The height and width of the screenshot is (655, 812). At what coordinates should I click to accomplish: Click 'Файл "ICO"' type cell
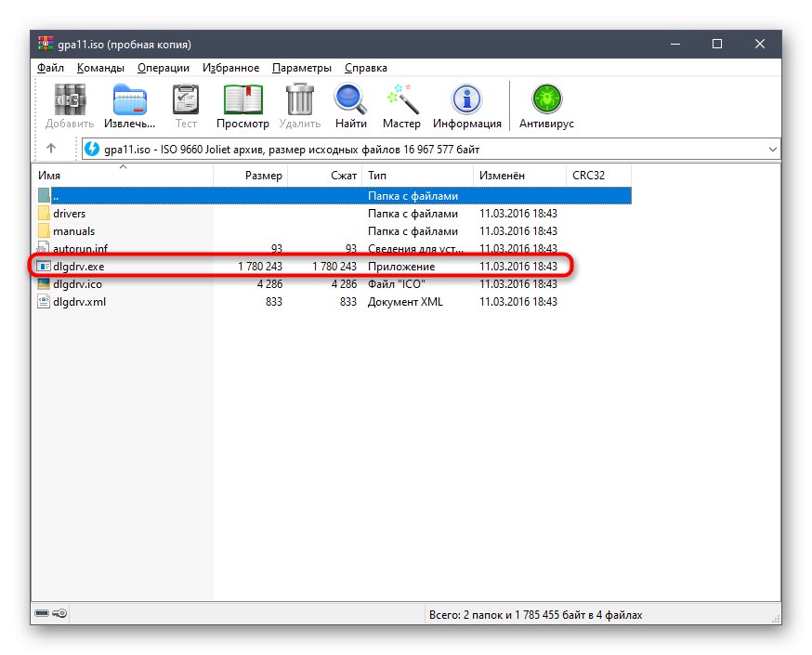tap(397, 283)
